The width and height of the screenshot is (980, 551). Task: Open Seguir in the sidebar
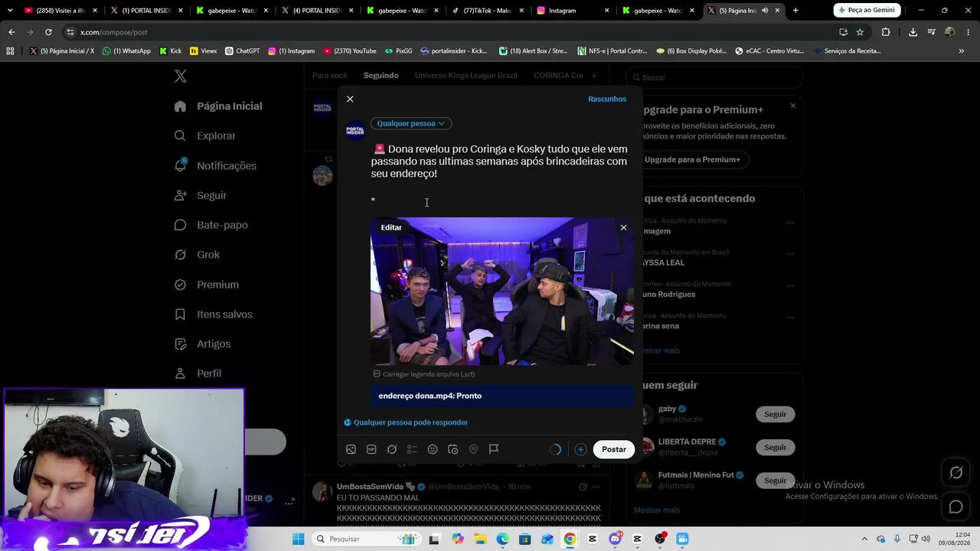[x=201, y=195]
